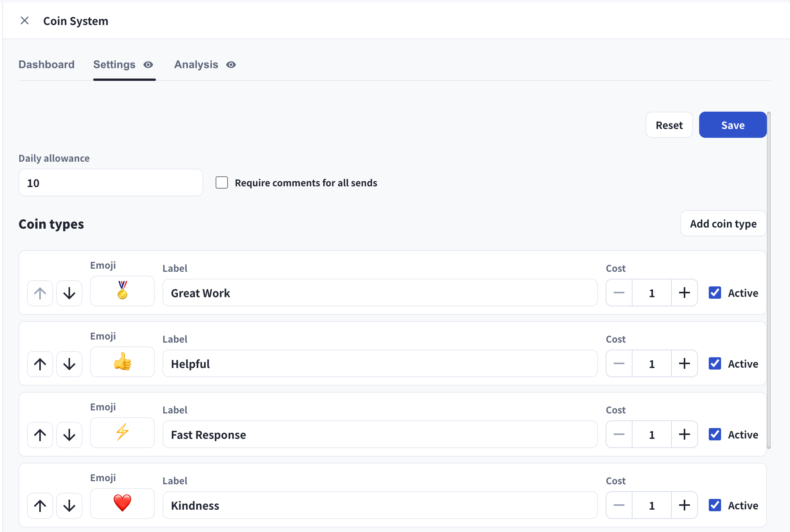Uncheck Active for Fast Response
This screenshot has height=532, width=790.
pos(715,434)
